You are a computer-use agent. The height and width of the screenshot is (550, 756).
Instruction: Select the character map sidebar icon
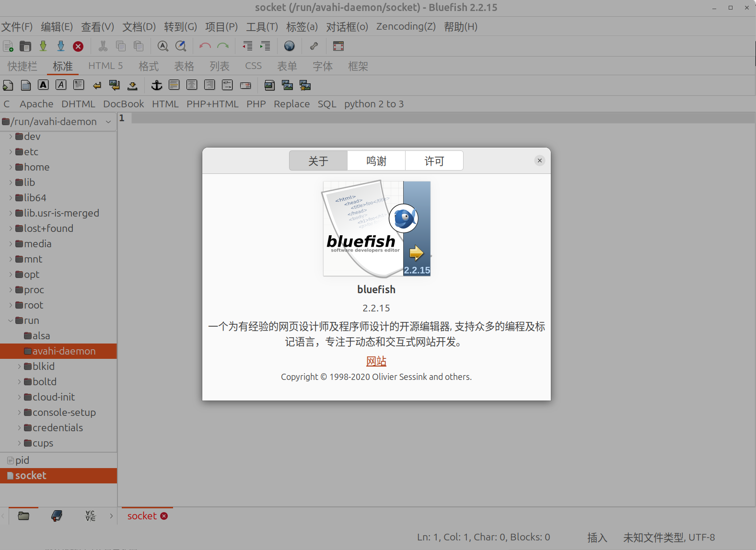(x=90, y=516)
